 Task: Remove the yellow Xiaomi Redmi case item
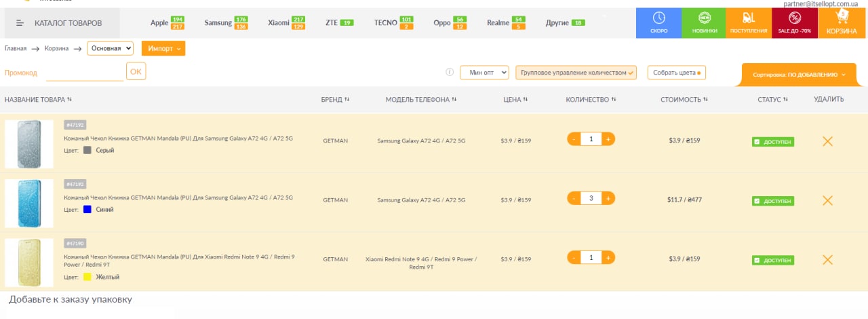(x=827, y=259)
